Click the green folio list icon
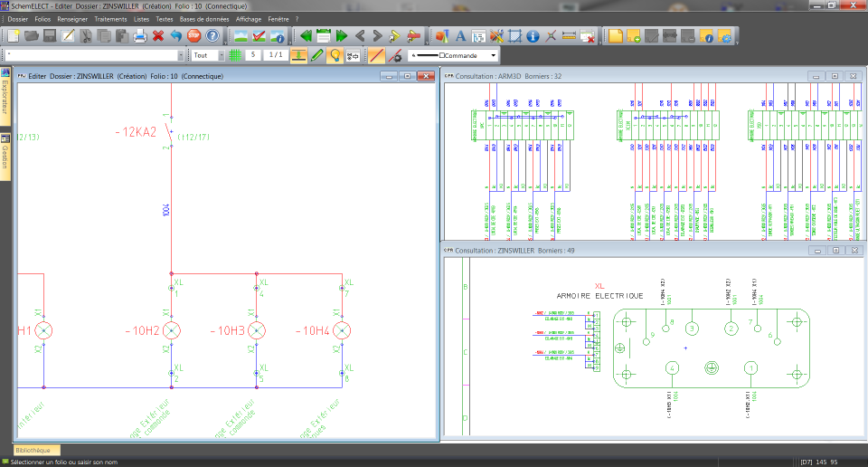The image size is (868, 467). 324,36
